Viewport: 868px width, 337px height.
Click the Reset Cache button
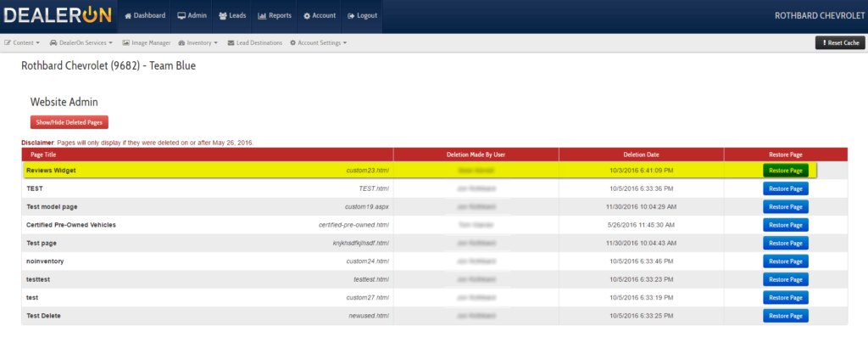coord(840,42)
